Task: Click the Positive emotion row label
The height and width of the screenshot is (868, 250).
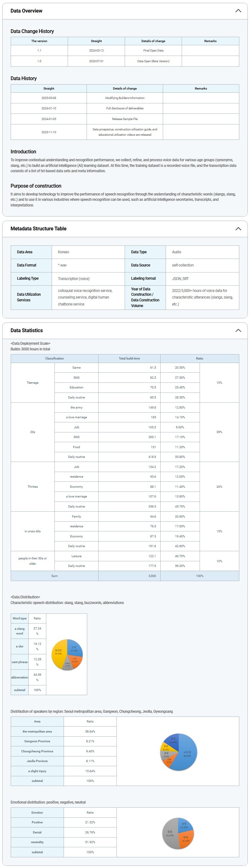Action: tap(37, 822)
